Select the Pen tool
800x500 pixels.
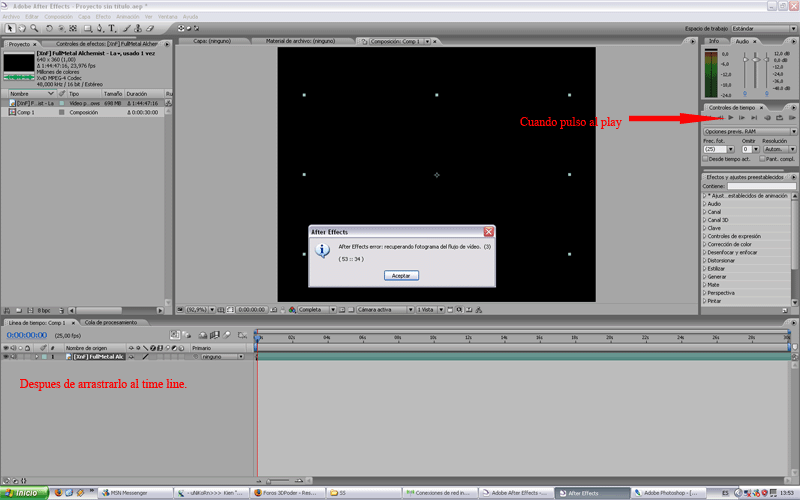pos(100,29)
